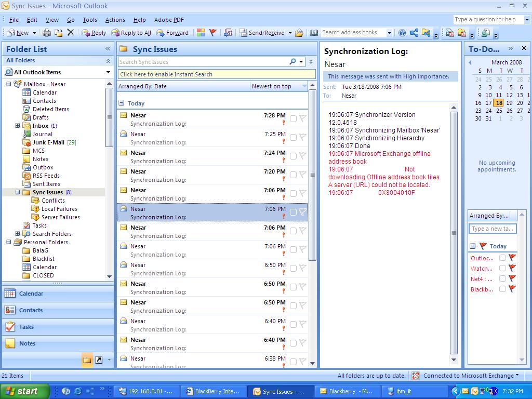Open the Address Book icon
Image resolution: width=532 pixels, height=399 pixels.
tap(314, 32)
